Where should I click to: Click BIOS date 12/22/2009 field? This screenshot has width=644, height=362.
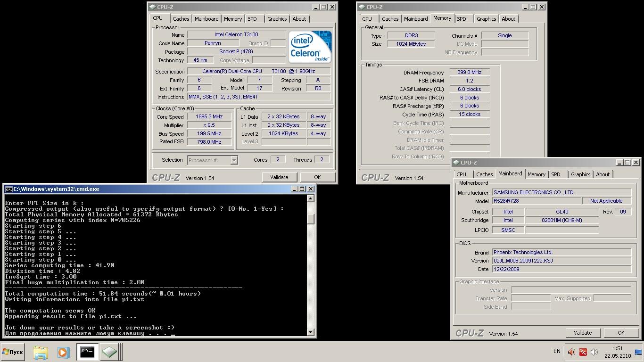(x=561, y=269)
